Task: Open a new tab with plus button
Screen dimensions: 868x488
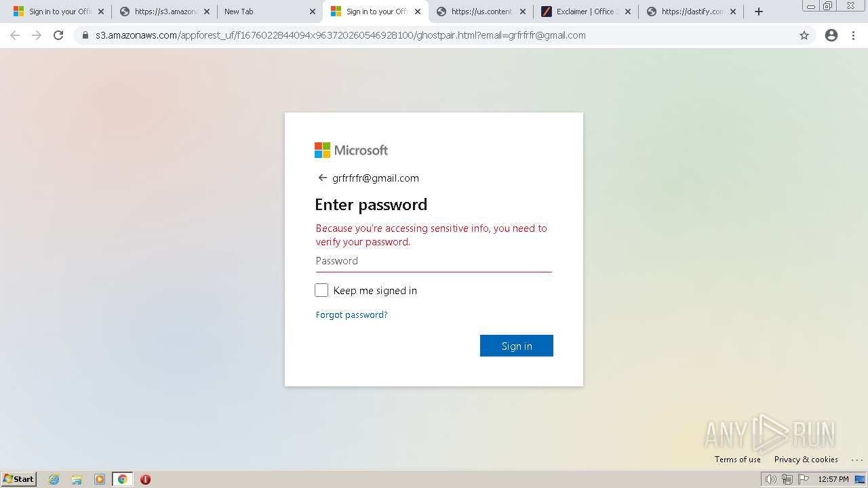Action: (759, 12)
